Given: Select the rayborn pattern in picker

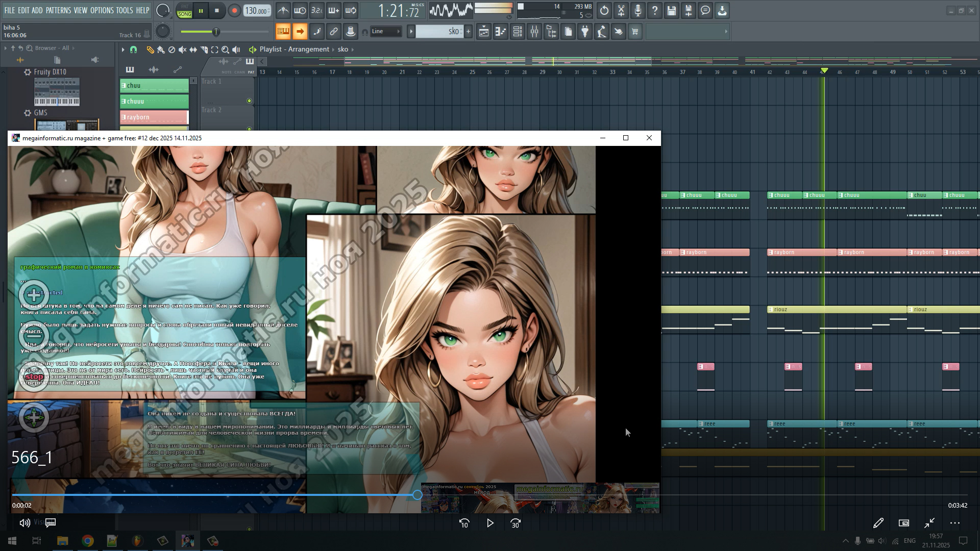Looking at the screenshot, I should pos(154,117).
